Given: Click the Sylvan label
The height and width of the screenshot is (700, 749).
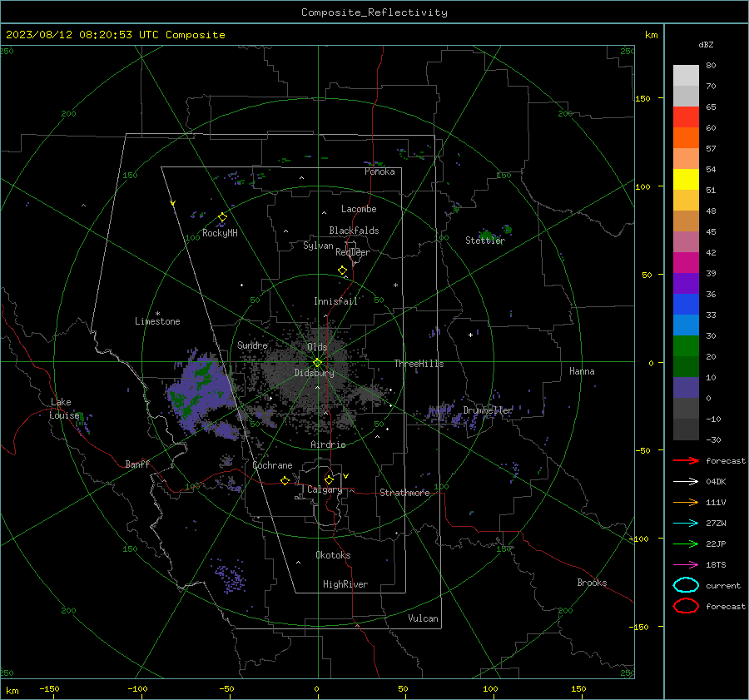Looking at the screenshot, I should [318, 246].
